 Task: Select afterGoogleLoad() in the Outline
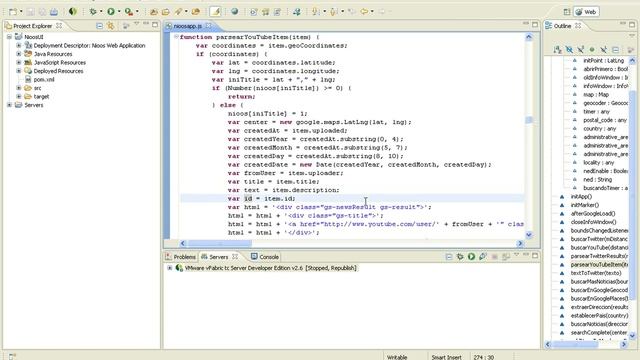point(593,214)
